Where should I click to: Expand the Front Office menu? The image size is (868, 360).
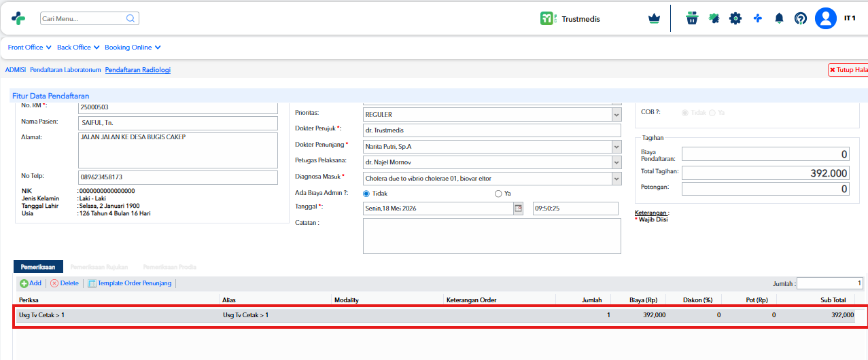click(x=30, y=48)
